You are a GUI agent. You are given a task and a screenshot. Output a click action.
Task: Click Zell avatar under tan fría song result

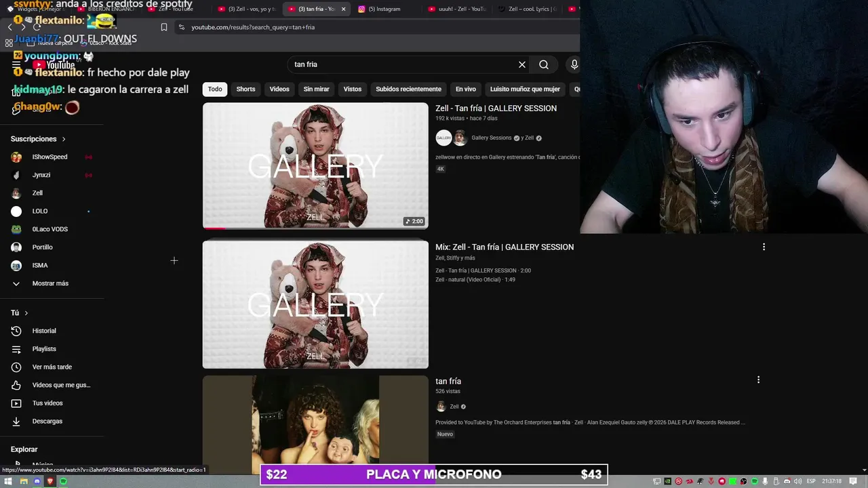tap(441, 407)
